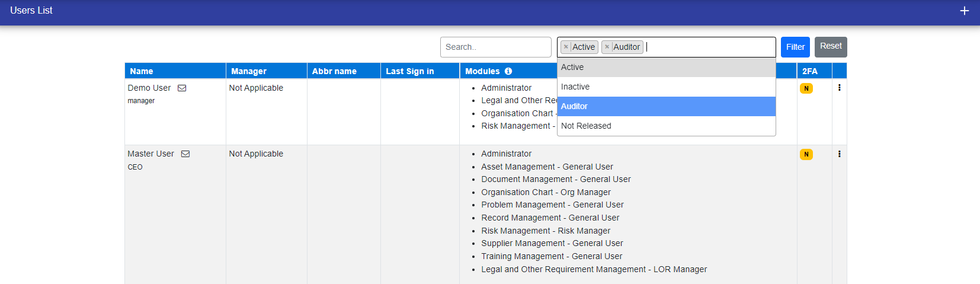Click Master User's 2FA 'N' badge
The width and height of the screenshot is (980, 284).
click(806, 154)
